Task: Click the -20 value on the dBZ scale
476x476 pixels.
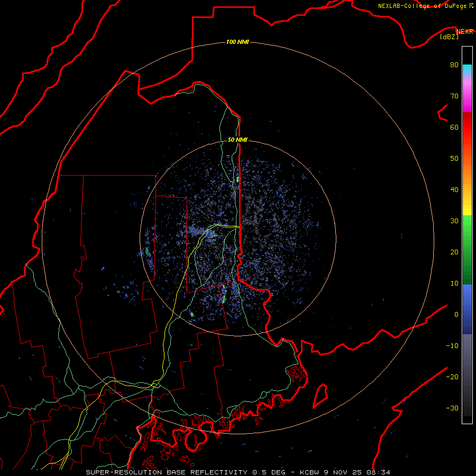Action: click(452, 377)
